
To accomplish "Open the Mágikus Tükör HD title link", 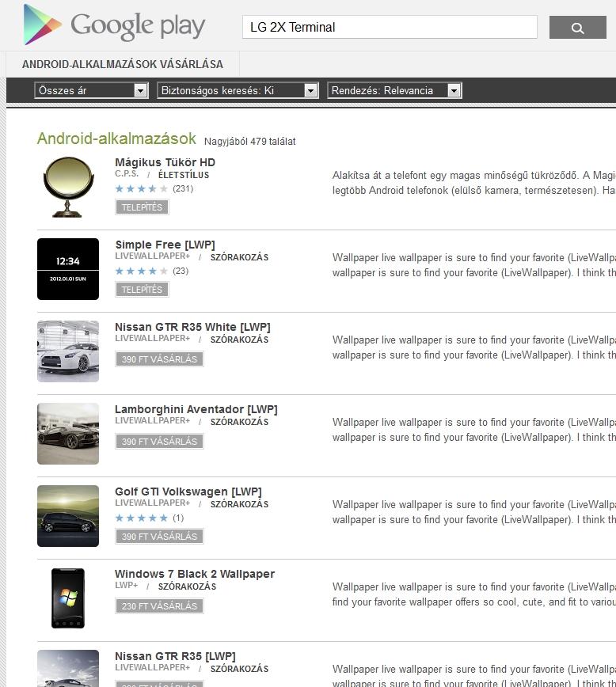I will click(x=165, y=162).
